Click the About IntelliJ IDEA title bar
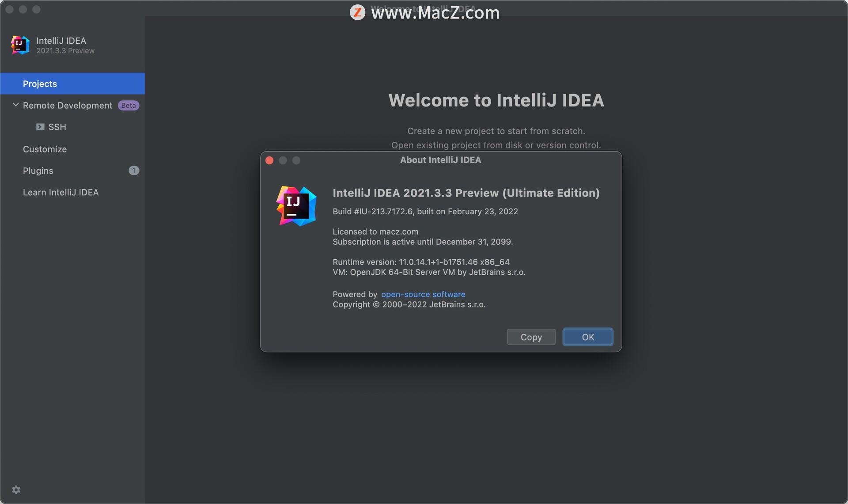This screenshot has height=504, width=848. pos(441,160)
